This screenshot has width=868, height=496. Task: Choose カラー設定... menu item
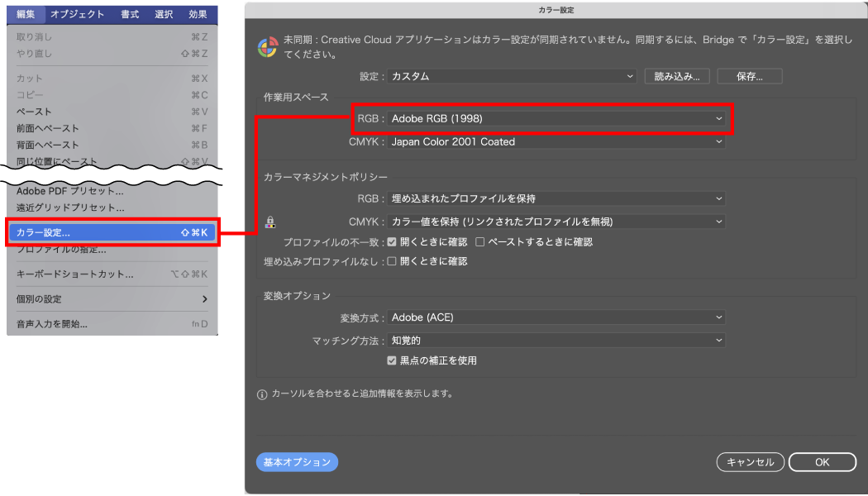[112, 232]
